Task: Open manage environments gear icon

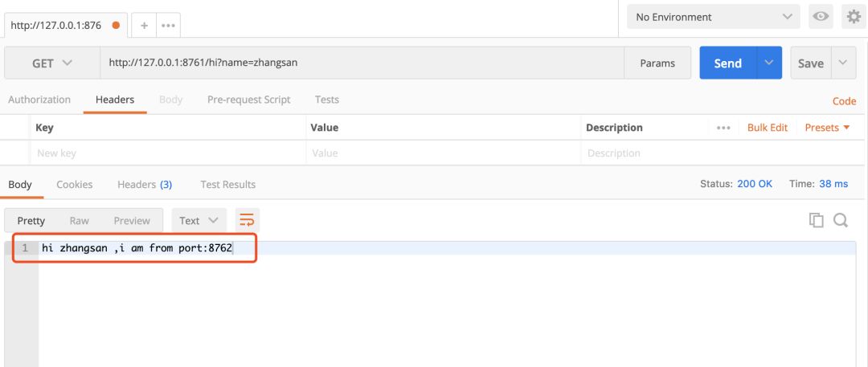Action: tap(853, 17)
